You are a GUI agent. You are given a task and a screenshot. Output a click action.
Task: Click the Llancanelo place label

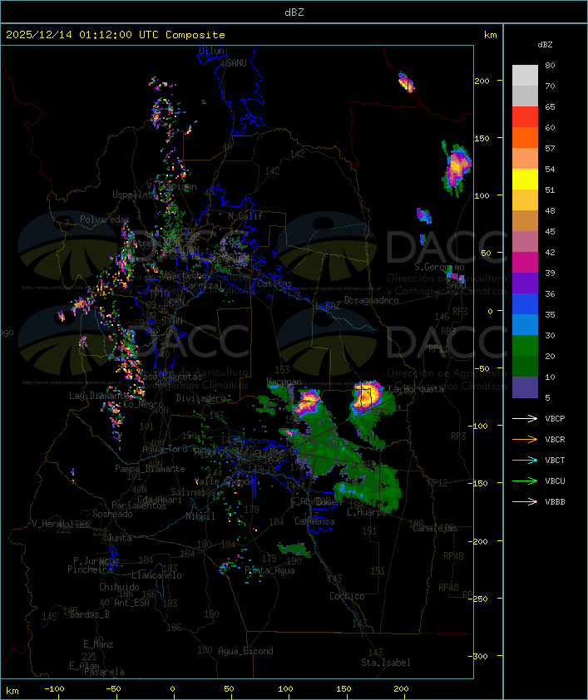pyautogui.click(x=156, y=575)
